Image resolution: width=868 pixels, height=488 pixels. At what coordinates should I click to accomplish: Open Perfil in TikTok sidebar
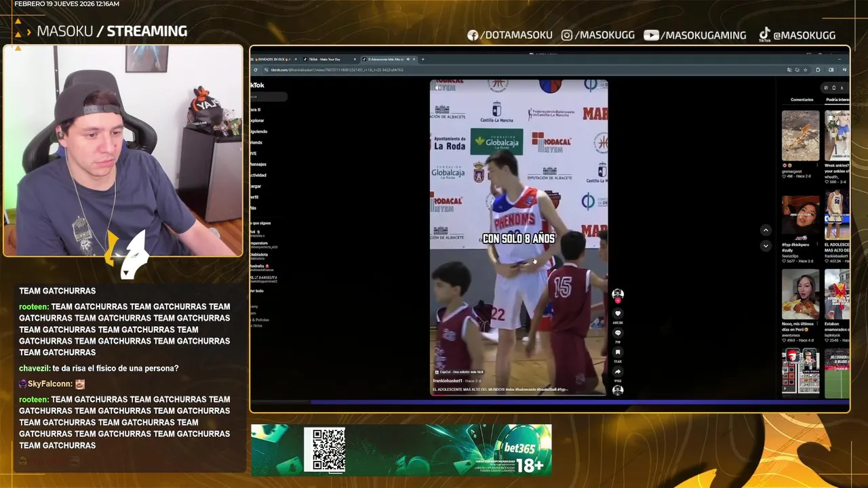click(x=254, y=197)
